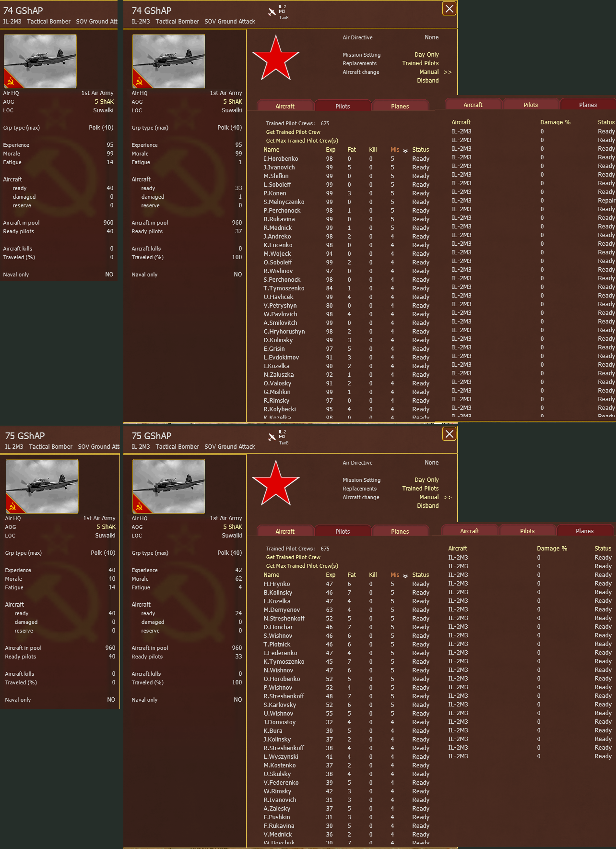
Task: Change Trained Pilots replacements setting of 75 GShAP
Action: click(420, 489)
